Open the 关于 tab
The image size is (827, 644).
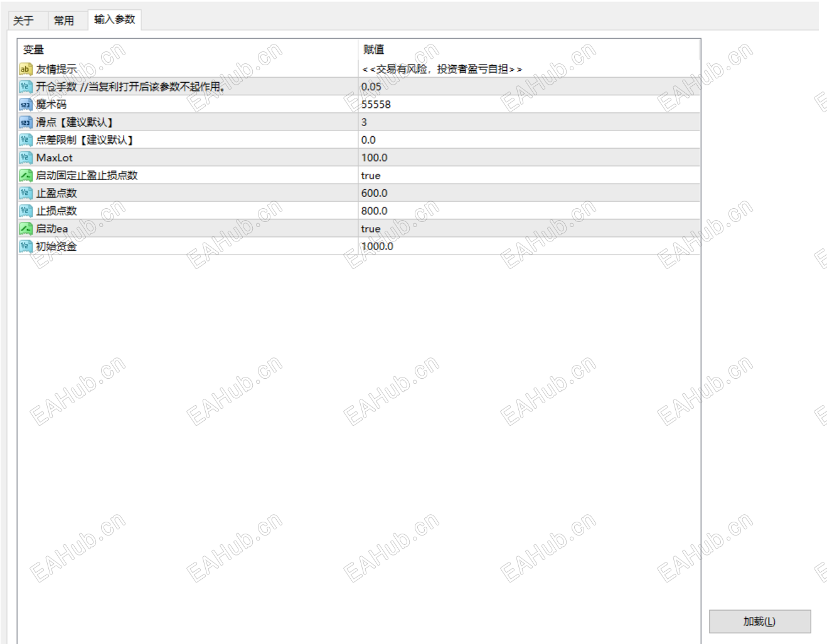click(24, 21)
